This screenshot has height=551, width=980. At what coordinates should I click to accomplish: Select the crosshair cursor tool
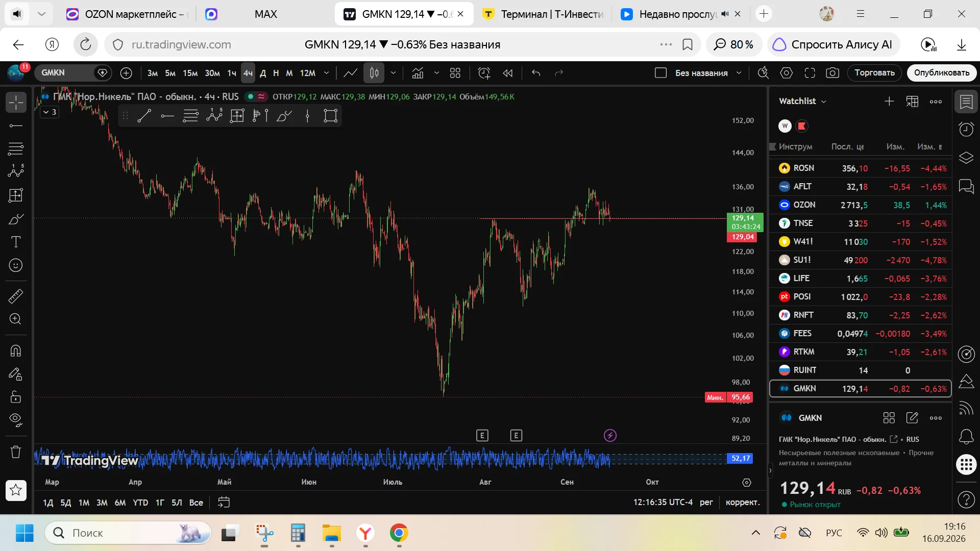16,102
